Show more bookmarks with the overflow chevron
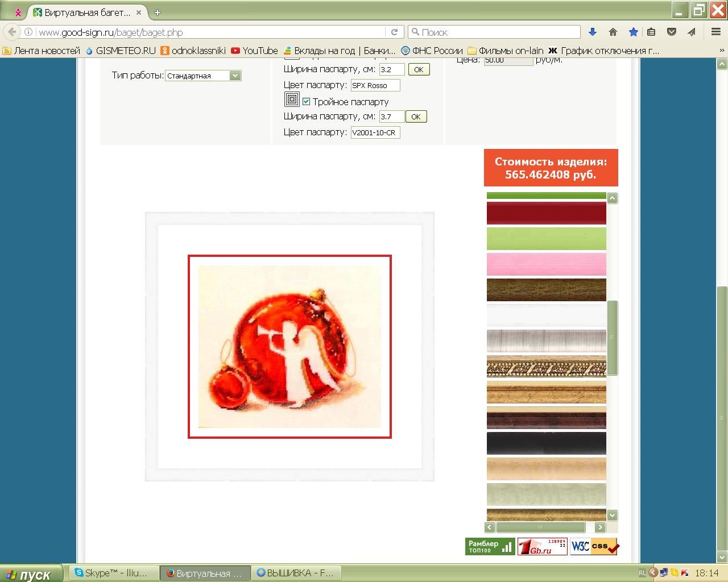This screenshot has height=582, width=728. (x=721, y=51)
